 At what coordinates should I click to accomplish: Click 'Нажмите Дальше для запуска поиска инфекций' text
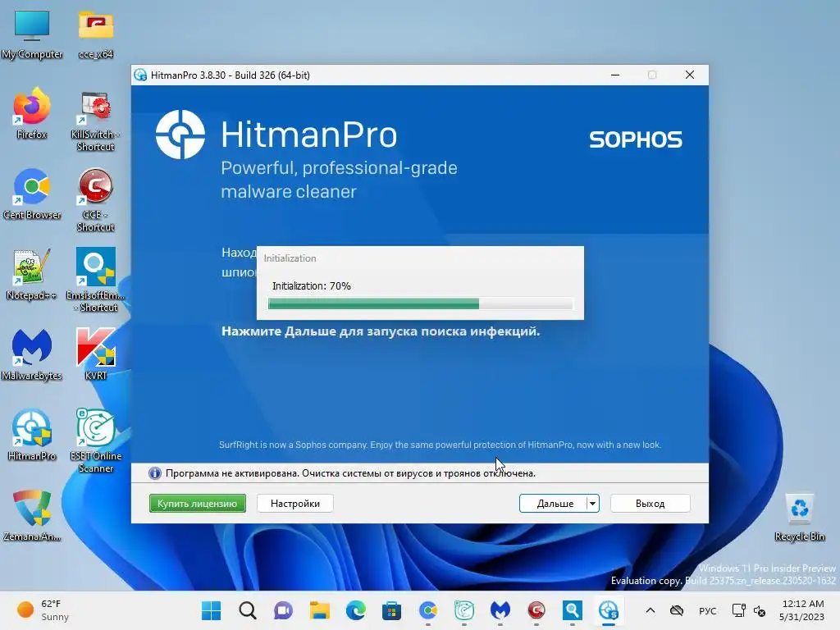(381, 331)
